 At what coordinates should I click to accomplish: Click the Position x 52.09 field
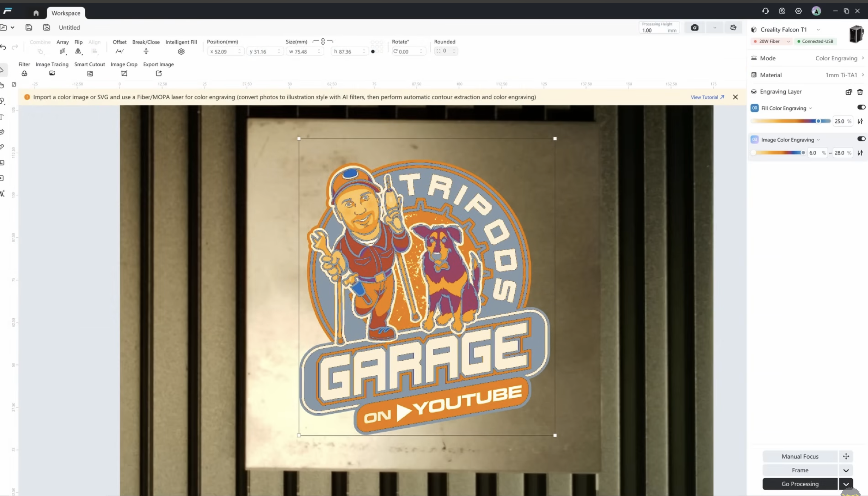[225, 51]
